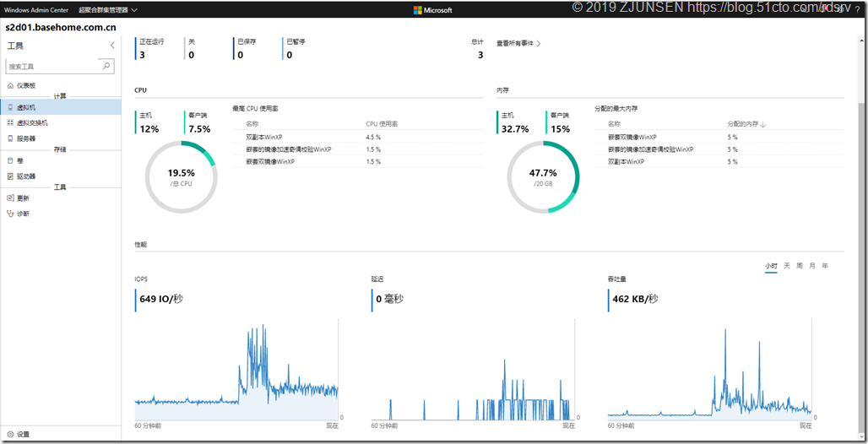Sort by 分配的内存 column header

[746, 124]
